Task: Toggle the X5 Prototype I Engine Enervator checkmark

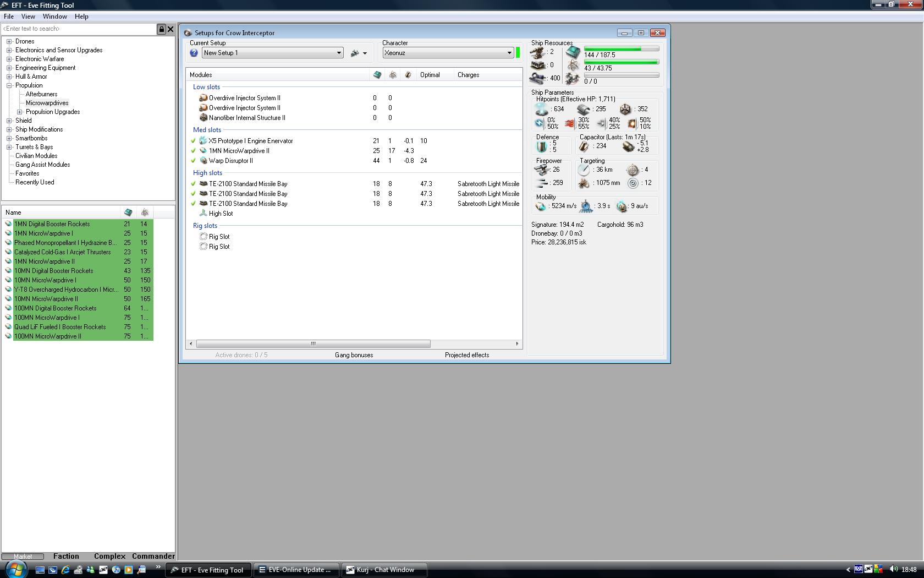Action: [193, 141]
